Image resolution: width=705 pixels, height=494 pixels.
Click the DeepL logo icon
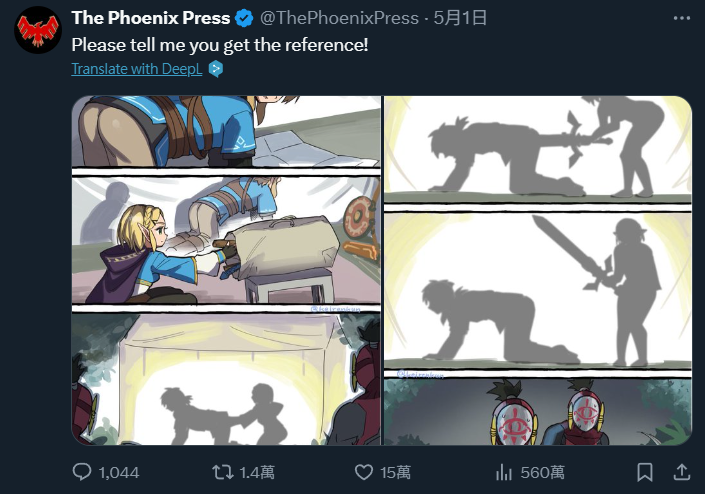pyautogui.click(x=216, y=69)
